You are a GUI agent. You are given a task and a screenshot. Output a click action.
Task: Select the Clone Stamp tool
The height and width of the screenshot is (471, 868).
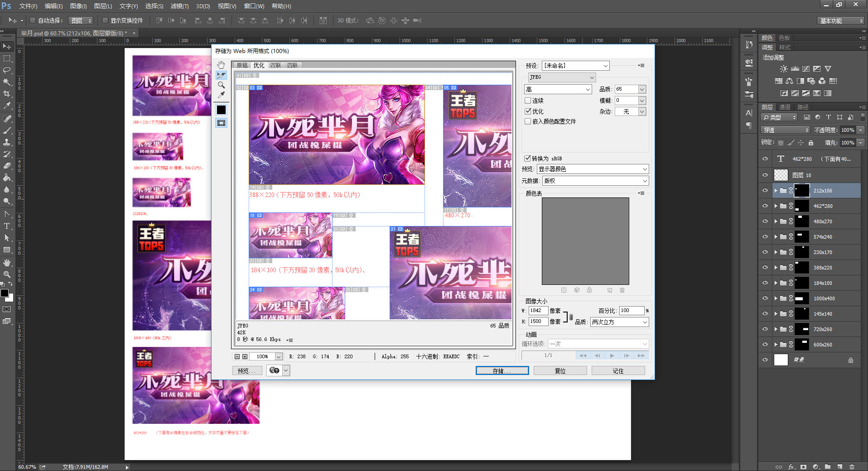tap(7, 142)
